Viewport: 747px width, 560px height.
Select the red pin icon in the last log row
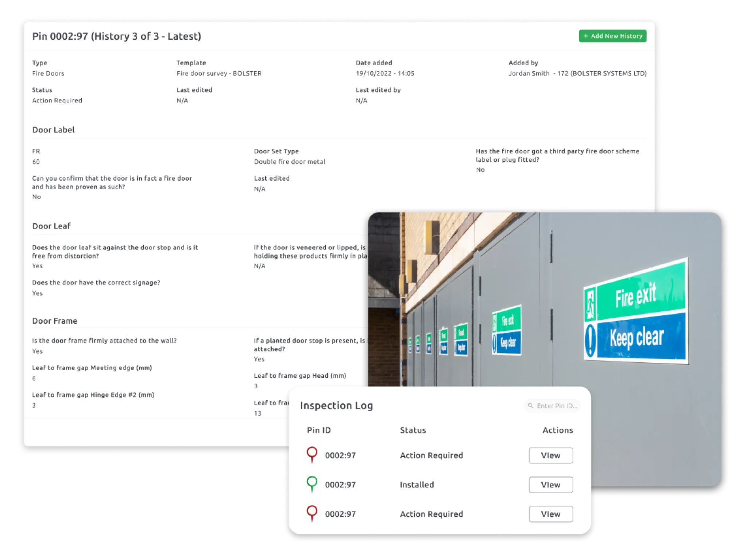click(x=312, y=513)
